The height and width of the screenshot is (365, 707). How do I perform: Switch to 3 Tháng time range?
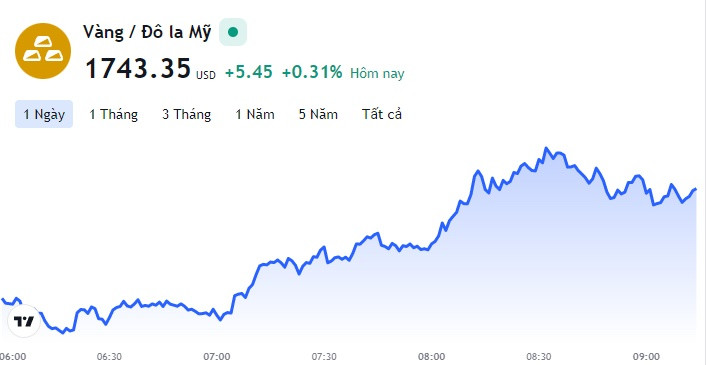click(187, 114)
